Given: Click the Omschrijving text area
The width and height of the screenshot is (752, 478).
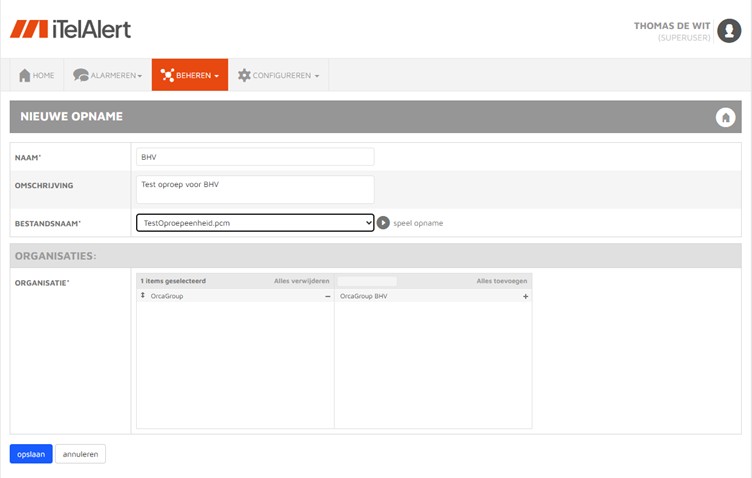Looking at the screenshot, I should 255,189.
